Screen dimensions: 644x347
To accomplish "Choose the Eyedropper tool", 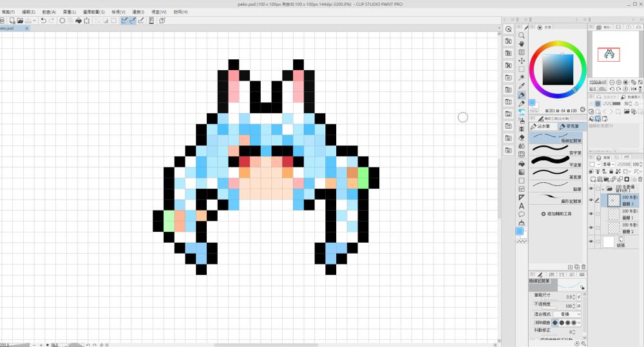I will (x=522, y=86).
